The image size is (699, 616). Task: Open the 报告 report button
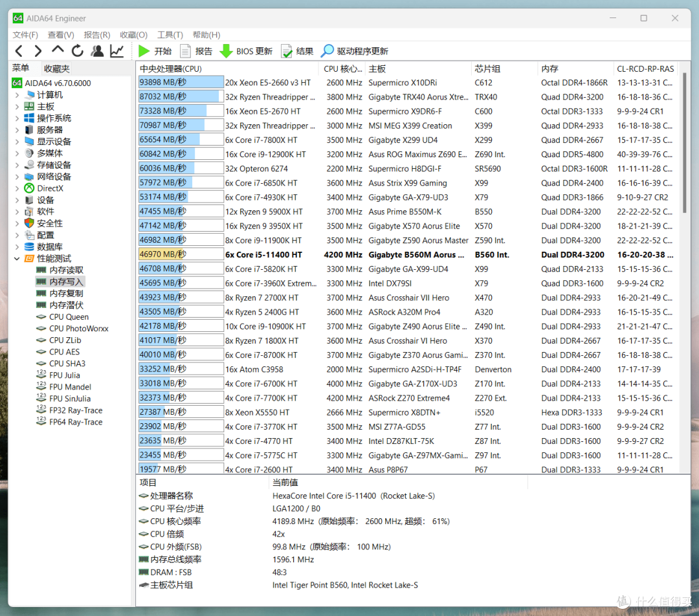click(x=196, y=51)
